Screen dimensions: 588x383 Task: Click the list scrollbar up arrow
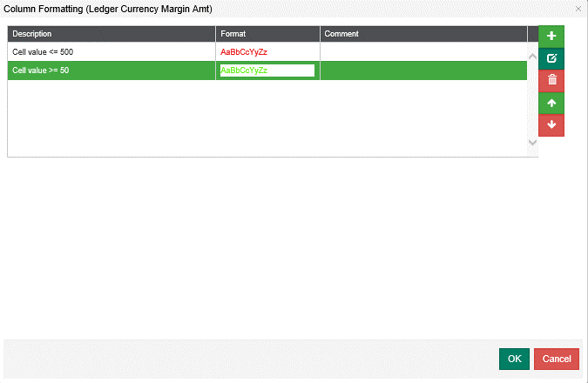[533, 57]
